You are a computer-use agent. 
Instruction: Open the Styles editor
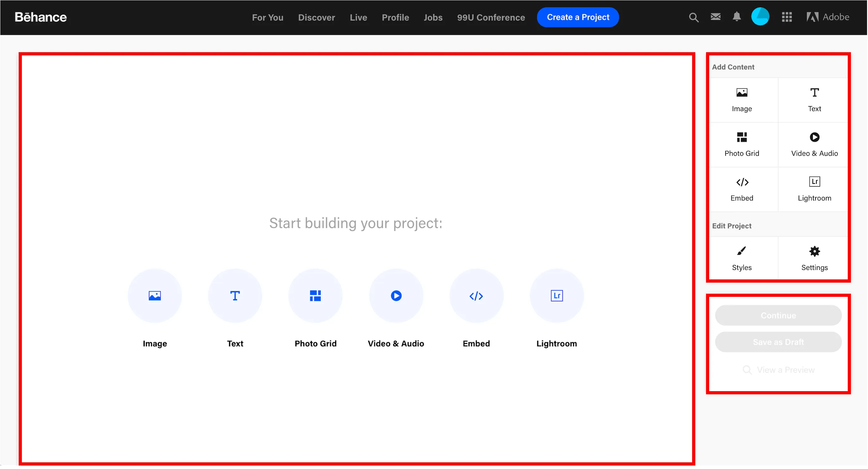(x=741, y=258)
